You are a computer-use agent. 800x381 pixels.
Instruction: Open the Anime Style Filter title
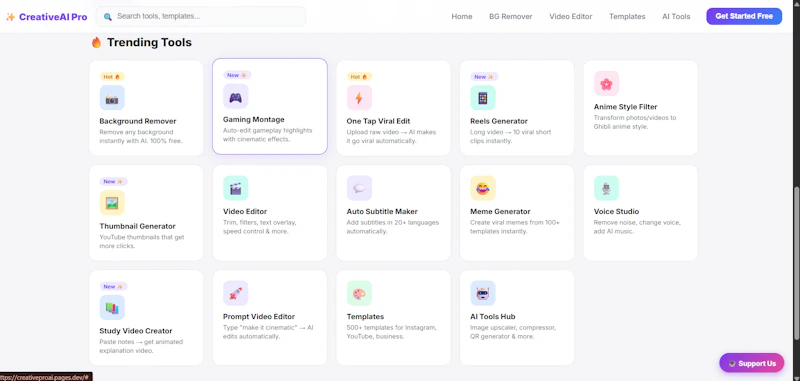click(x=625, y=107)
